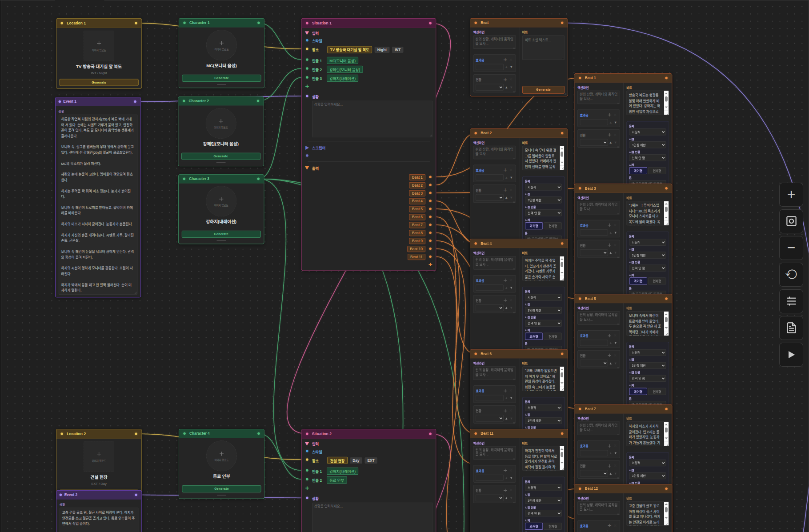809x532 pixels.
Task: Click the 상황 text area in Situation 1
Action: 372,119
